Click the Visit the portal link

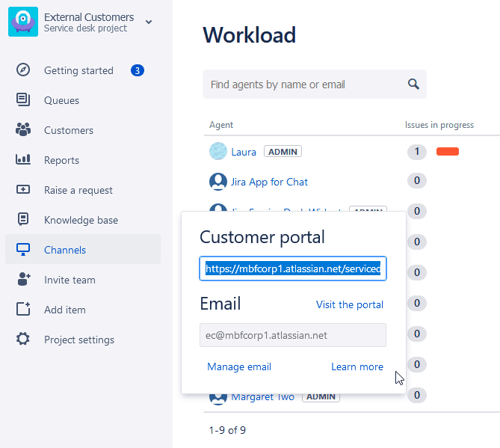(x=349, y=304)
